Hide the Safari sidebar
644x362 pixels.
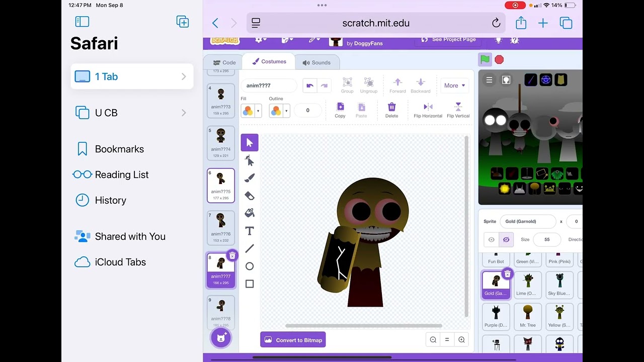tap(82, 22)
